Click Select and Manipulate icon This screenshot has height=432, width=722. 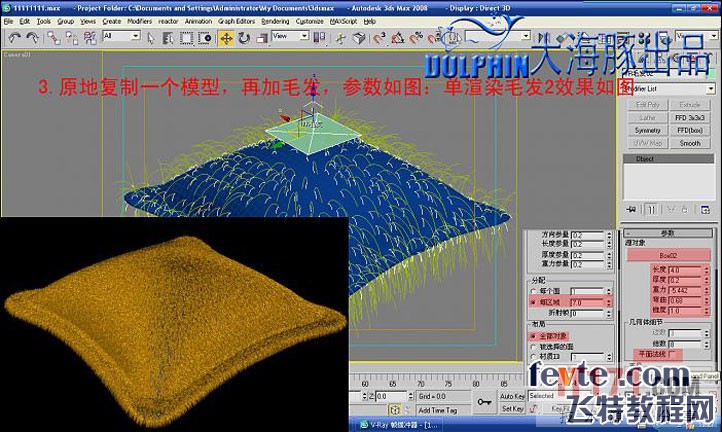341,38
